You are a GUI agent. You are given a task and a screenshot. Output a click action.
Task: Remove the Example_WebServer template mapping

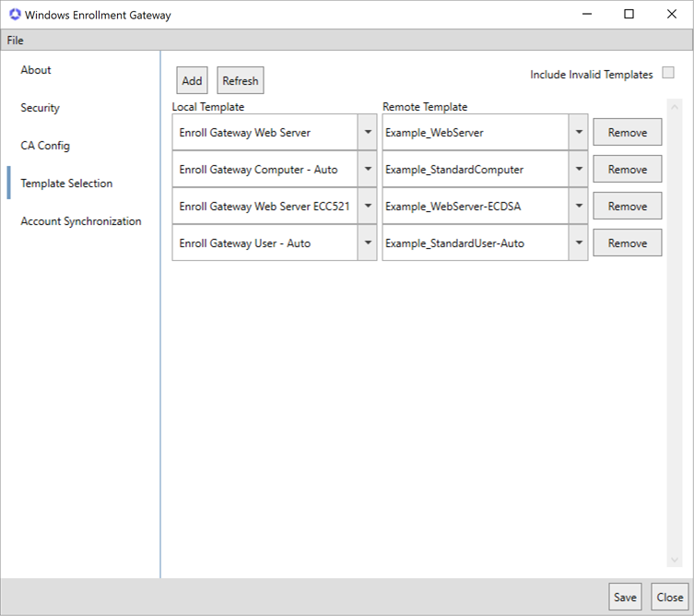click(627, 133)
